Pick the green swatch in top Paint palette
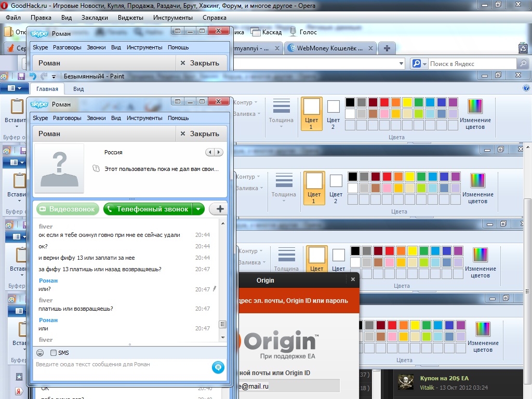Viewport: 532px width, 399px height. pyautogui.click(x=419, y=102)
